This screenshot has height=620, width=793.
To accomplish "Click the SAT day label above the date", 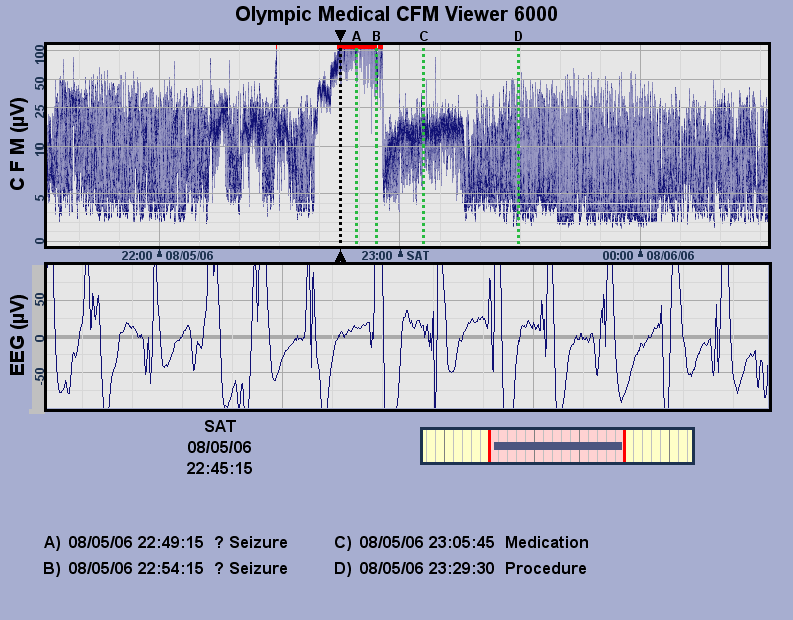I will click(x=219, y=426).
